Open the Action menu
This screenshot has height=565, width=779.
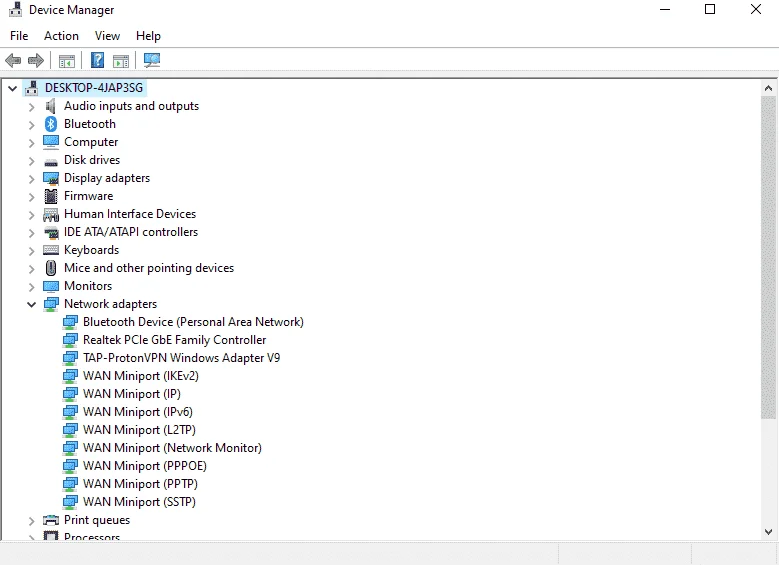click(61, 36)
